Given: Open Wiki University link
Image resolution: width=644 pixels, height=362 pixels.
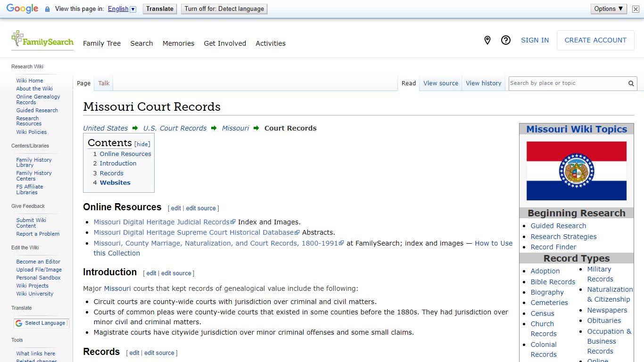Looking at the screenshot, I should coord(35,294).
